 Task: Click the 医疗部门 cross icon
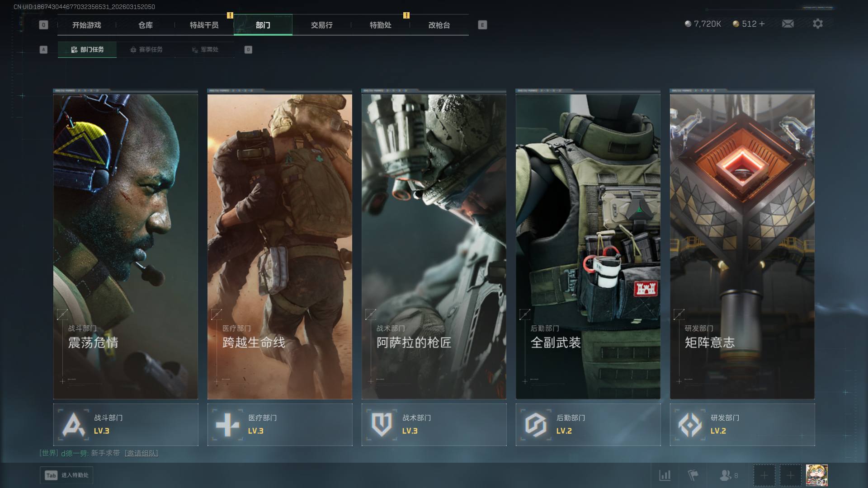(227, 425)
